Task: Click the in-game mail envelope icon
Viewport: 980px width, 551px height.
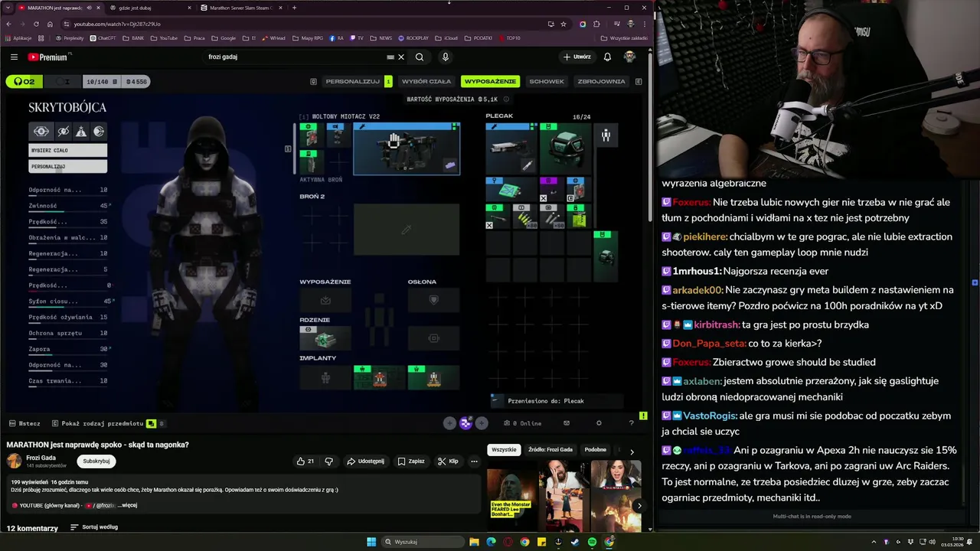Action: pyautogui.click(x=567, y=423)
